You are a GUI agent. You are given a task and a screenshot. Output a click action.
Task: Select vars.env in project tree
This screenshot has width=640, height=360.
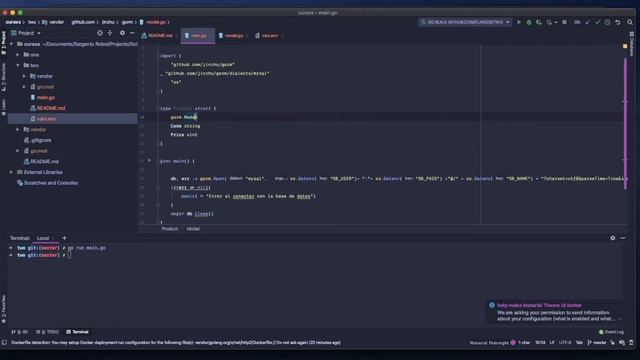click(x=46, y=119)
